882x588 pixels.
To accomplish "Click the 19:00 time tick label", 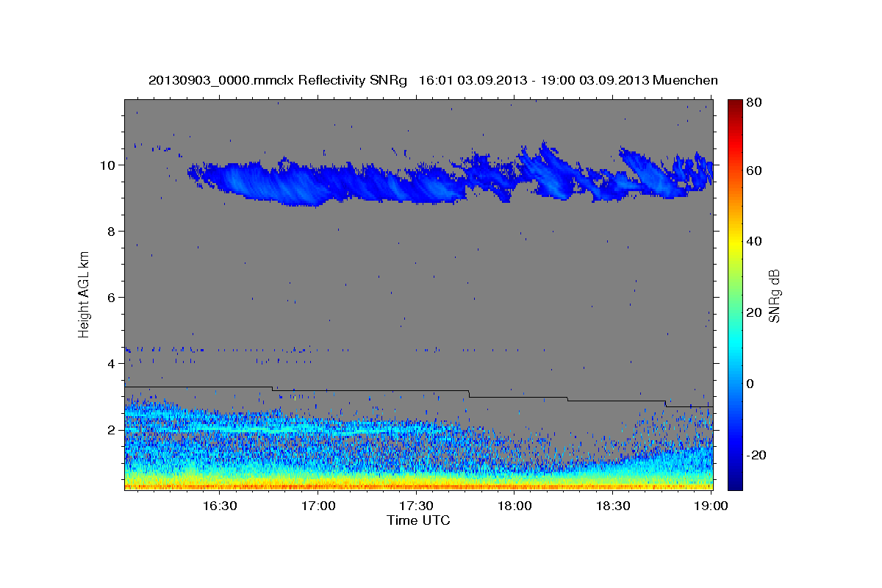I will pyautogui.click(x=711, y=506).
